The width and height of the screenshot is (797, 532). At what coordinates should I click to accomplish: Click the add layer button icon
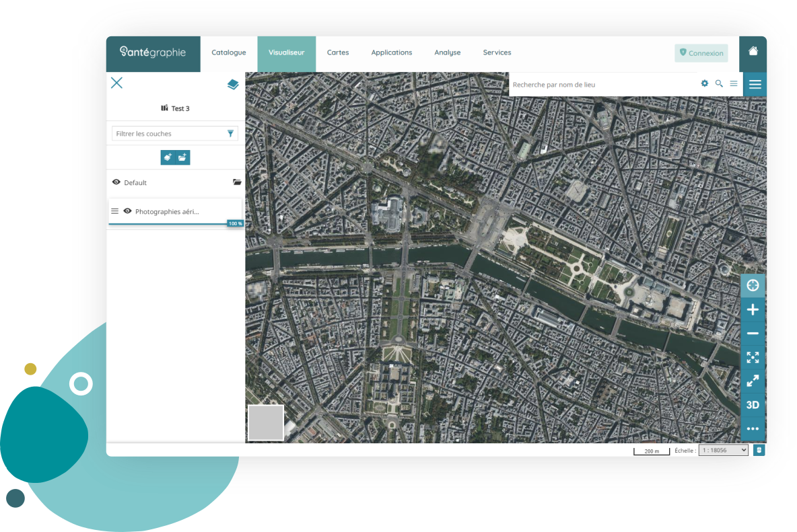[168, 157]
